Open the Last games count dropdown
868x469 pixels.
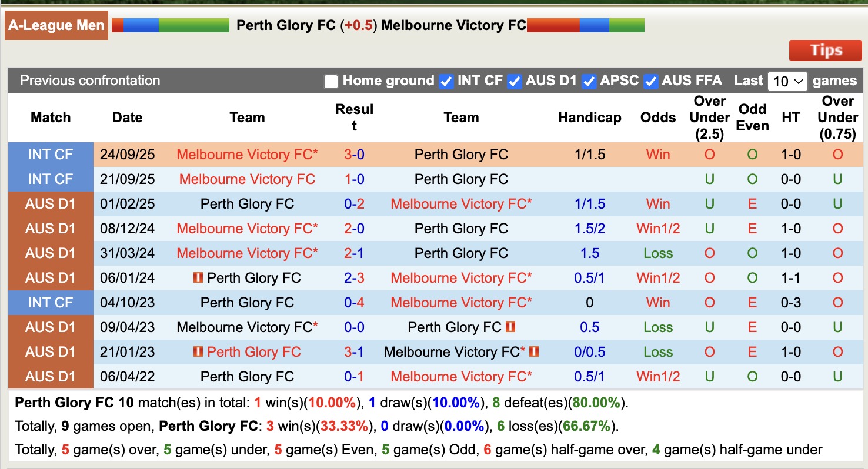pos(787,81)
